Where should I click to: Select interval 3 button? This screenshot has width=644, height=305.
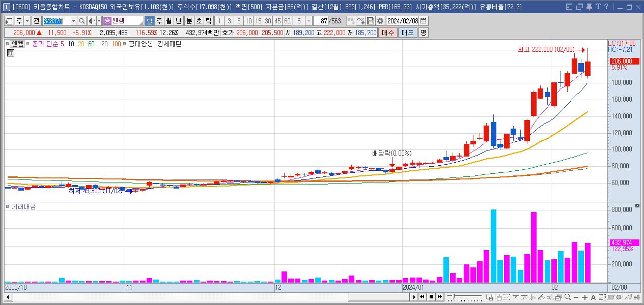pos(229,21)
